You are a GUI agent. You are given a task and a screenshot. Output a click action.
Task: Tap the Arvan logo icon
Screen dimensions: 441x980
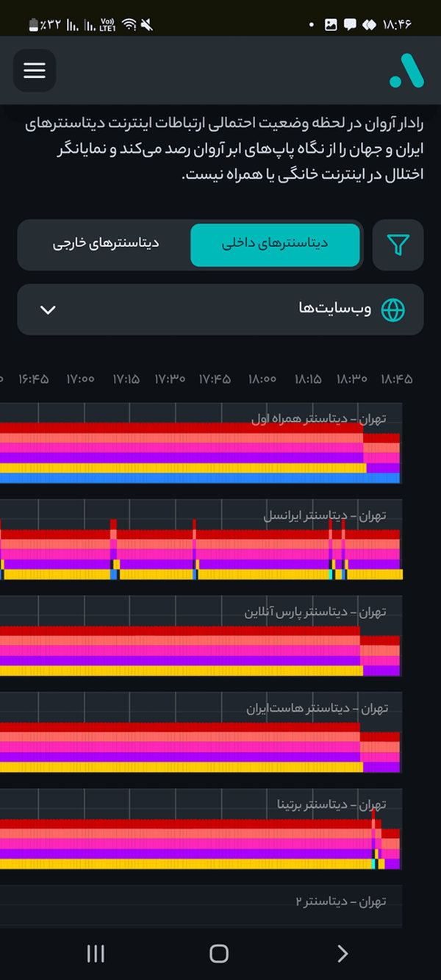click(406, 71)
